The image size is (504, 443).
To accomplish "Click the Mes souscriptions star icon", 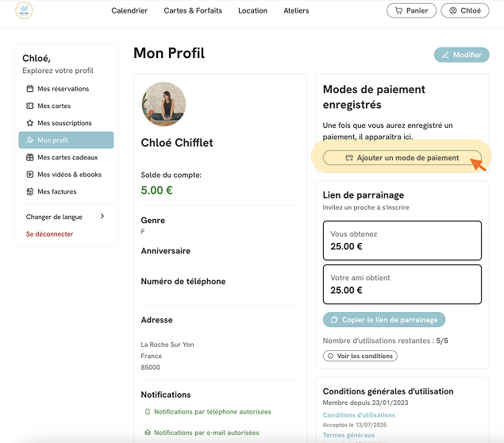I will [x=30, y=123].
